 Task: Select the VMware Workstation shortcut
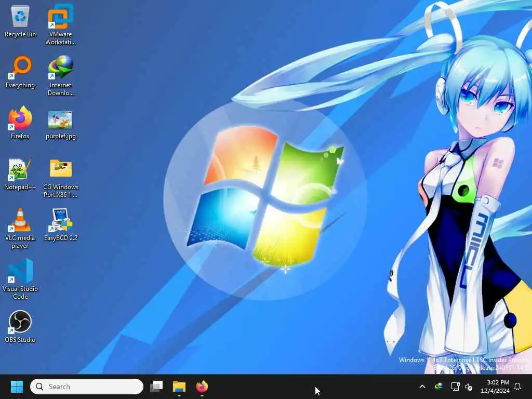[60, 24]
